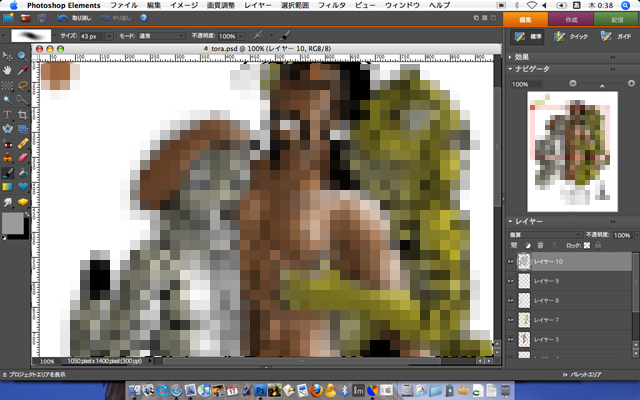
Task: Select the Clone Stamp tool
Action: coord(7,158)
